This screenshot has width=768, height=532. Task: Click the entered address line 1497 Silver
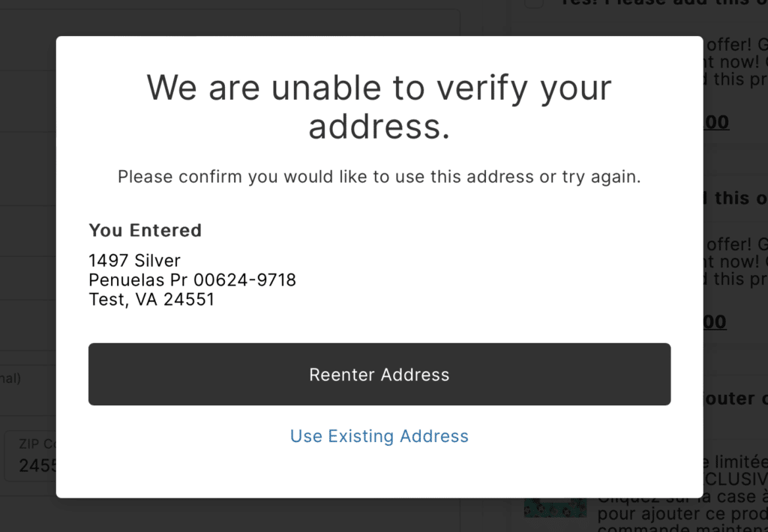click(x=134, y=261)
